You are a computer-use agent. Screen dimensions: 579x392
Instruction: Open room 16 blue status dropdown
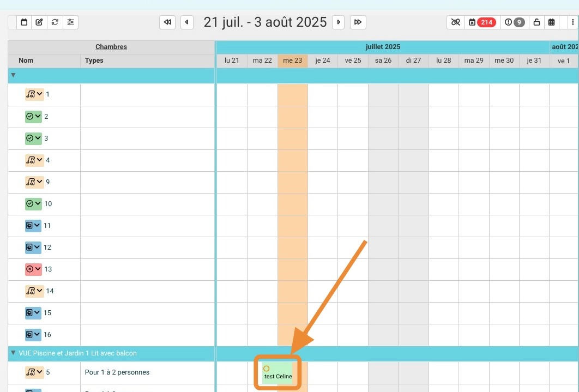33,334
